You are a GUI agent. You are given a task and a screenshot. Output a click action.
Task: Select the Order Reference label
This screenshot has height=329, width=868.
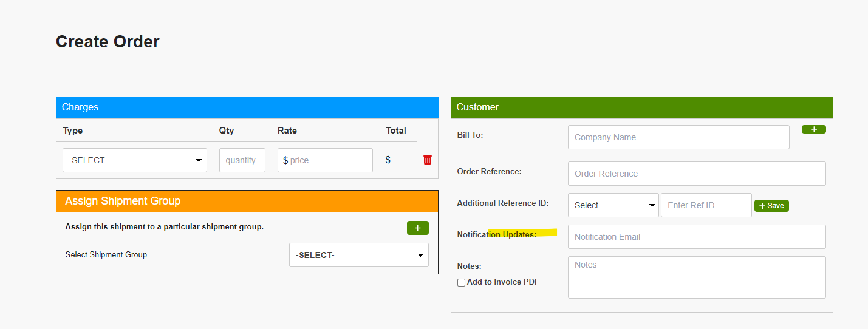tap(490, 171)
